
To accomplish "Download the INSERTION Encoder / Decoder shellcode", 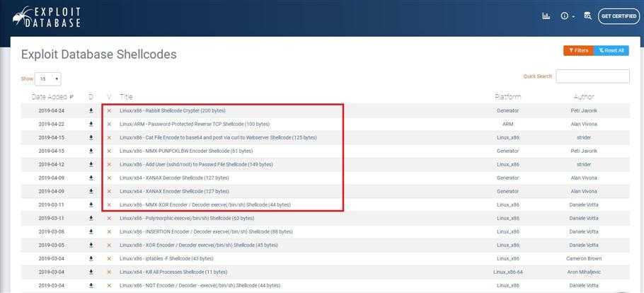I will point(91,231).
